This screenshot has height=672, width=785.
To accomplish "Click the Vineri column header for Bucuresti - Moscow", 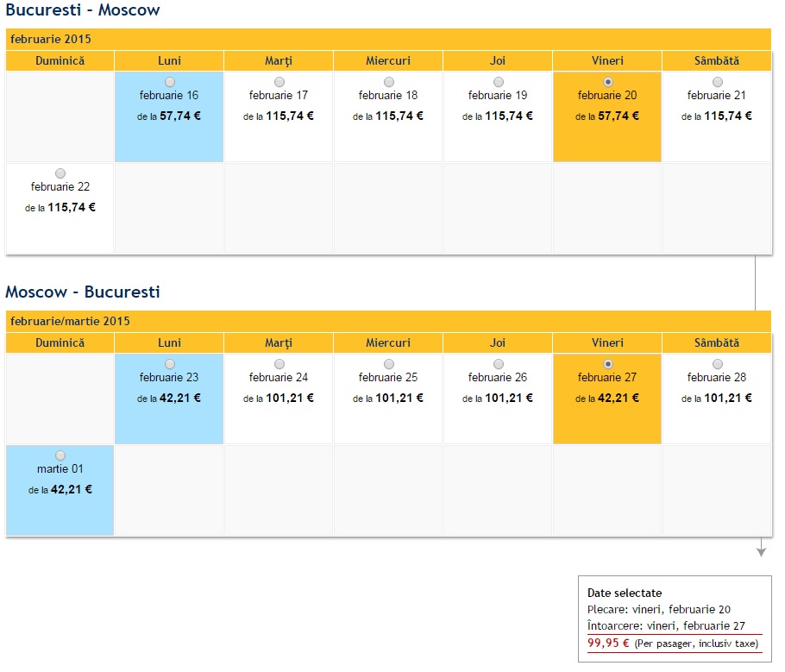I will pos(607,61).
